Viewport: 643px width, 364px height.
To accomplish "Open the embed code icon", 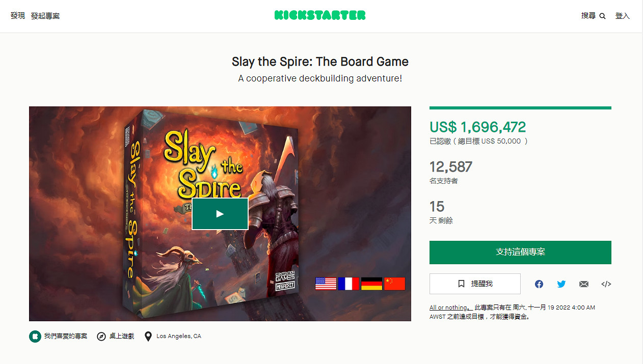I will coord(606,284).
